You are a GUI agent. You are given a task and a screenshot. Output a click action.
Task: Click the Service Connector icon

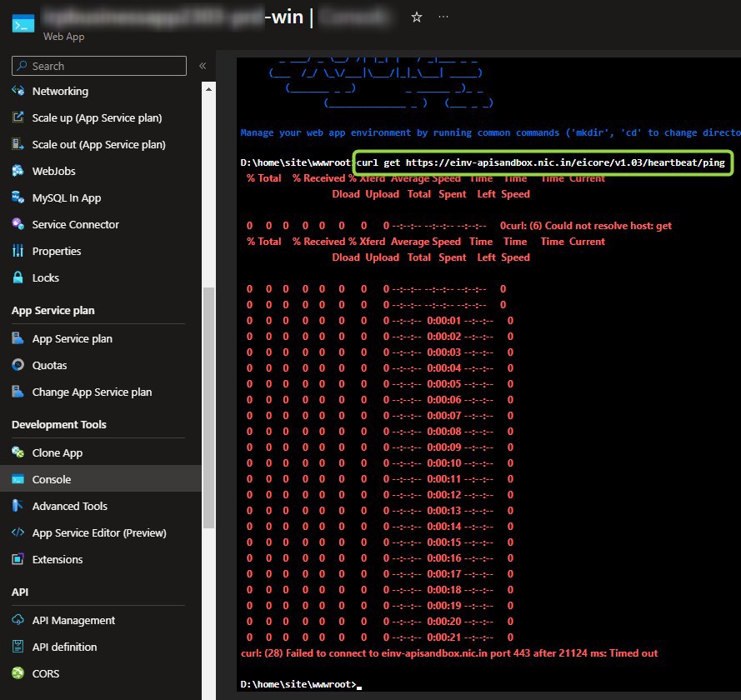(x=17, y=225)
